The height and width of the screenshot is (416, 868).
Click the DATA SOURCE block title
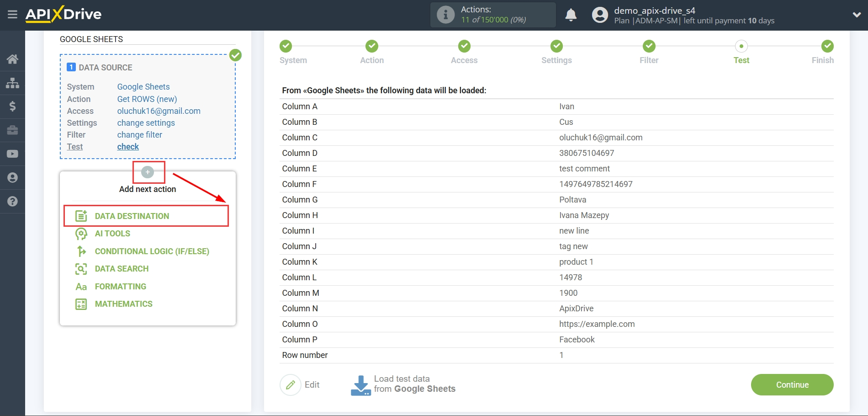click(106, 68)
